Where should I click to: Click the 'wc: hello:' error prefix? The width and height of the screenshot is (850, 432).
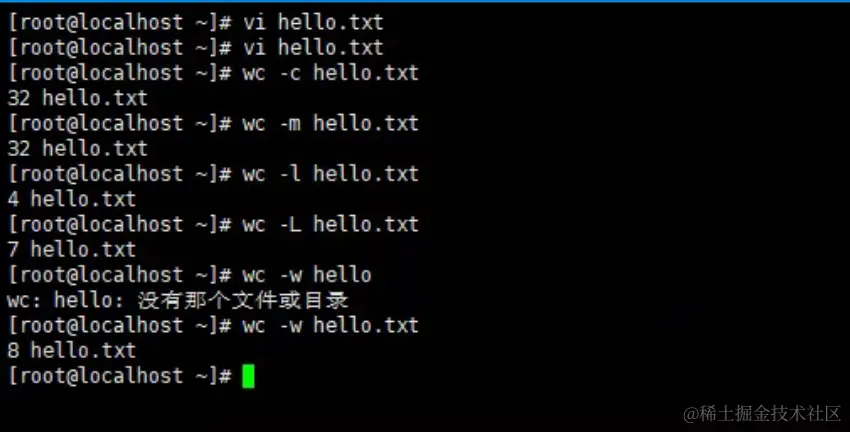[66, 300]
